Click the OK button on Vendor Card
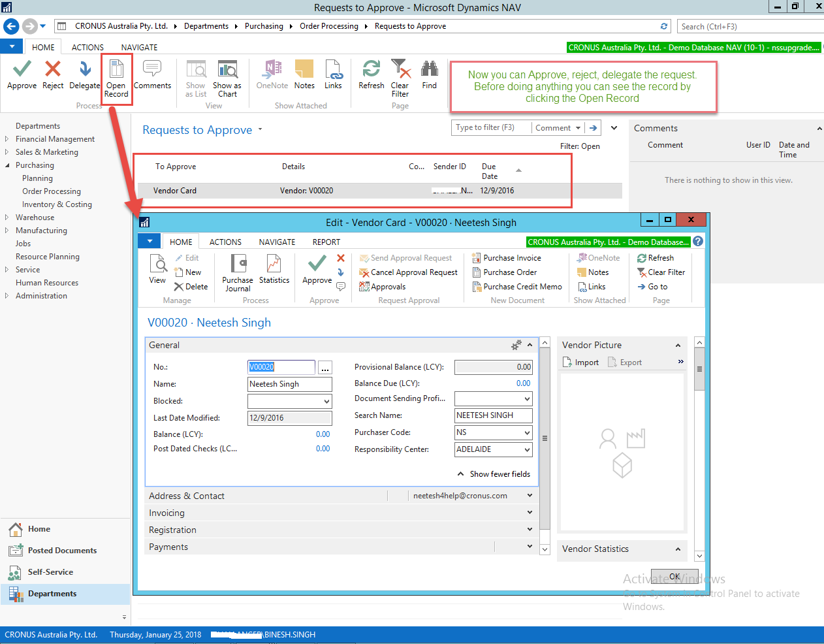824x644 pixels. [674, 576]
